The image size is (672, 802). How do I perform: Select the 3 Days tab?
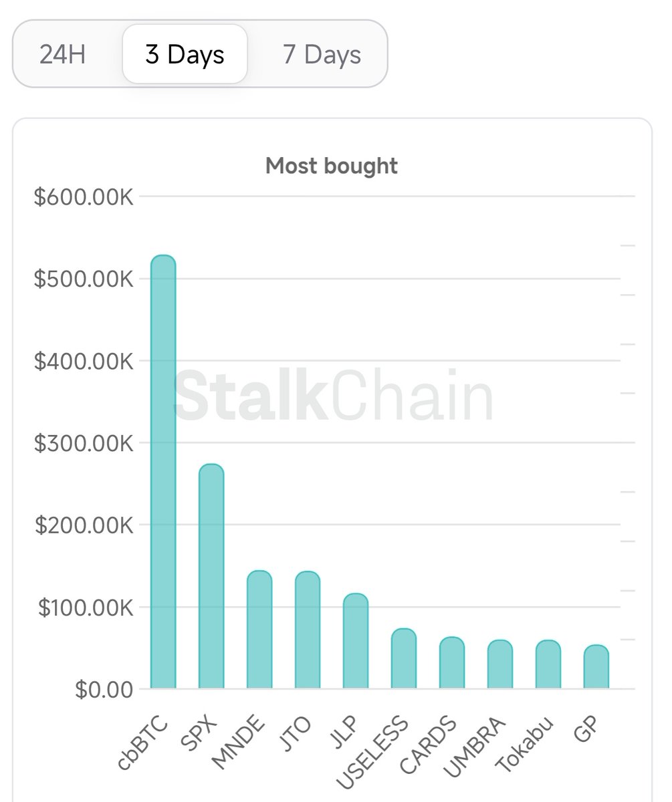185,54
